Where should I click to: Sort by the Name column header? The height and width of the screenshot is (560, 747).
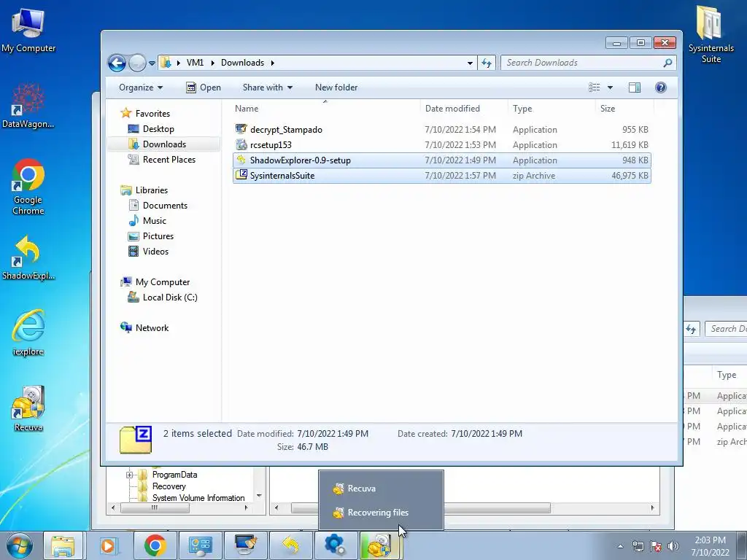[x=325, y=109]
